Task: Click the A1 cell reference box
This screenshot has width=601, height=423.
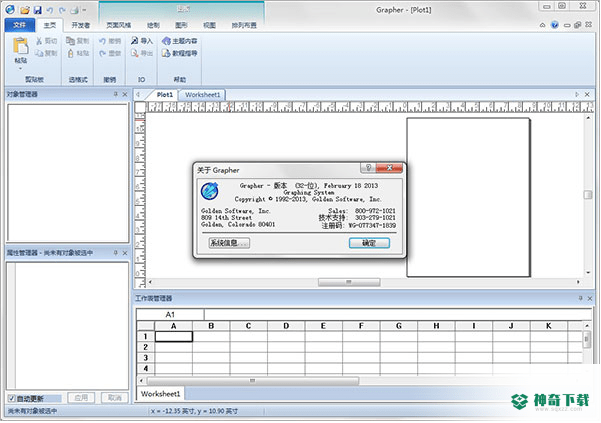Action: tap(170, 315)
